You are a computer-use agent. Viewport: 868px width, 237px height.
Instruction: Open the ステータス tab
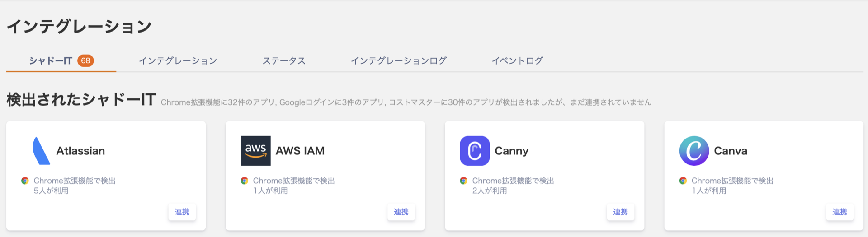(284, 60)
